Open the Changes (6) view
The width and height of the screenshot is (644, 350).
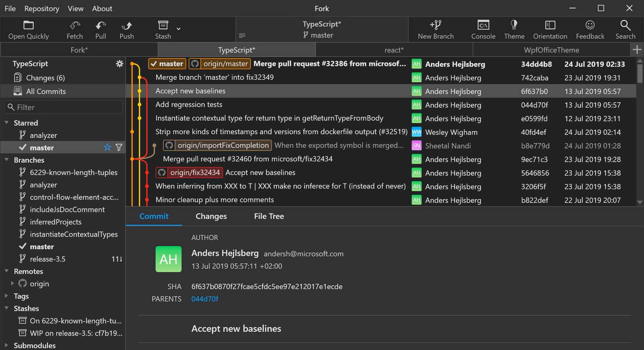63,78
